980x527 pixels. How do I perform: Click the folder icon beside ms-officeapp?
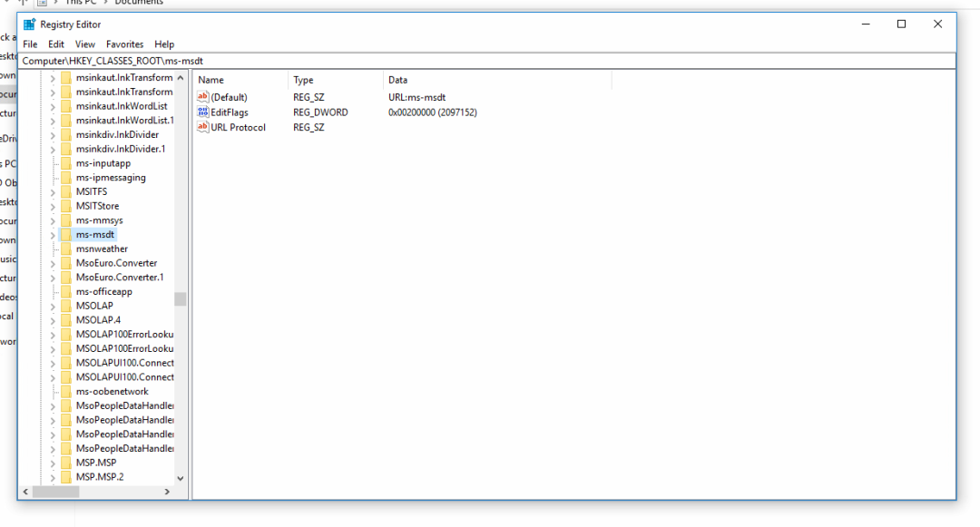66,291
